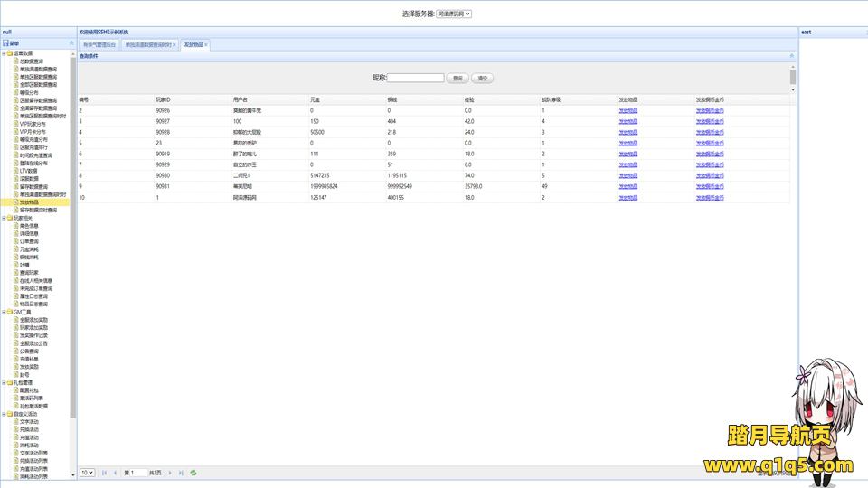The height and width of the screenshot is (488, 868).
Task: Collapse the 查询条件 panel with its arrow icon
Action: coord(792,56)
